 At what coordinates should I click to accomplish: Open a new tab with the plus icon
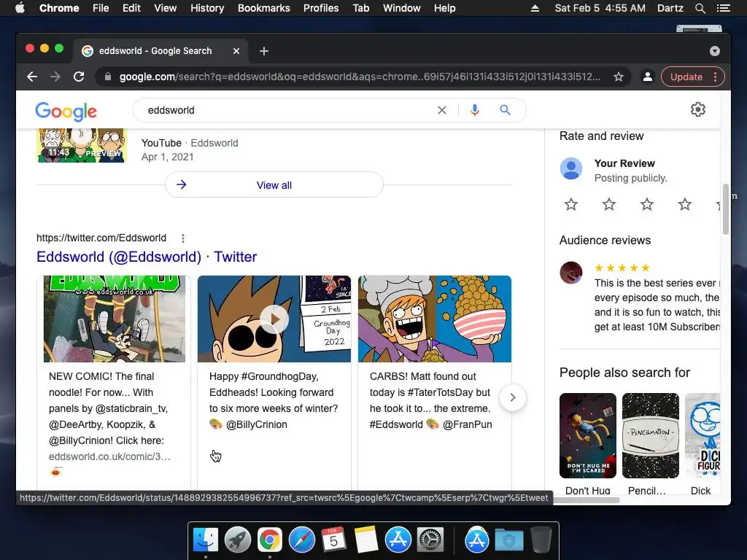coord(264,51)
